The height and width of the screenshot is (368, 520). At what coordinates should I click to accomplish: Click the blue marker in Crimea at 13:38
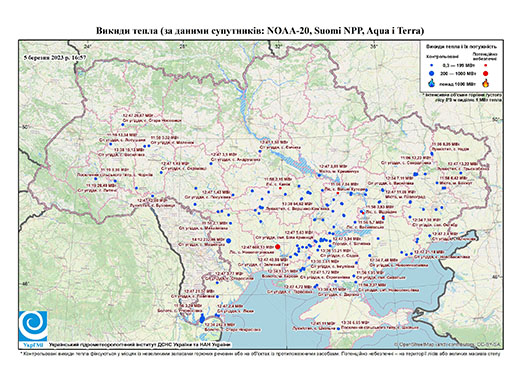[x=338, y=329]
